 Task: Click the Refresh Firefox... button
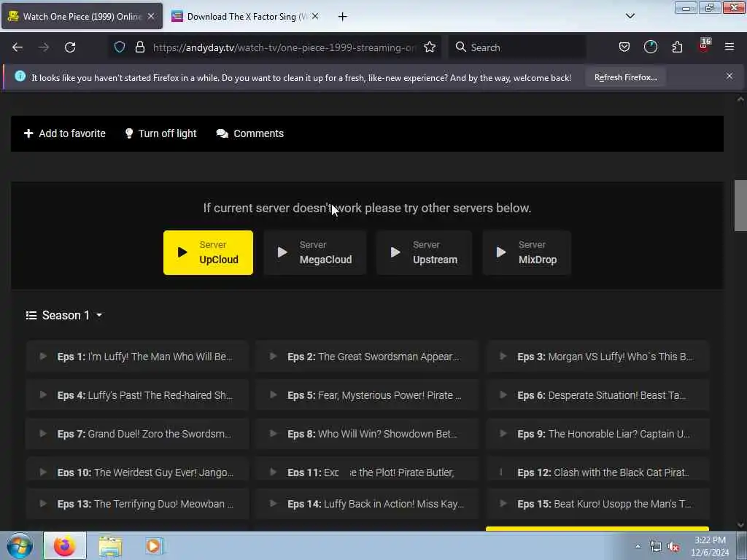point(625,77)
